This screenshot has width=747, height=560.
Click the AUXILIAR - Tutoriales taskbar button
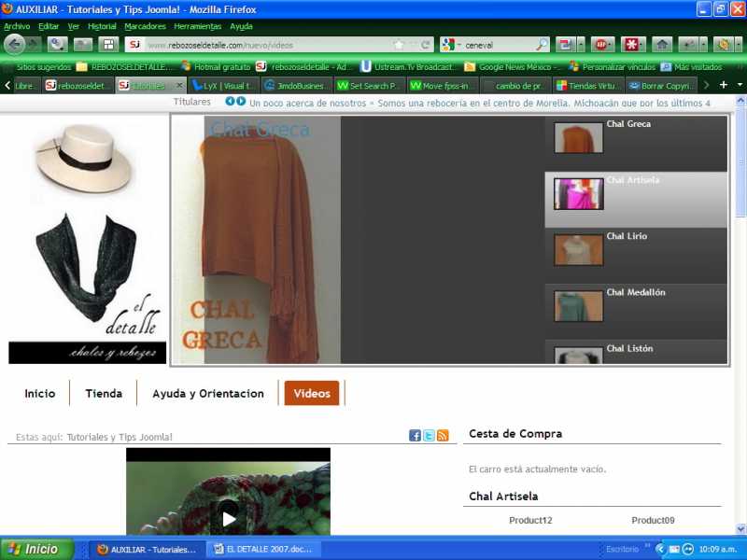(x=148, y=549)
